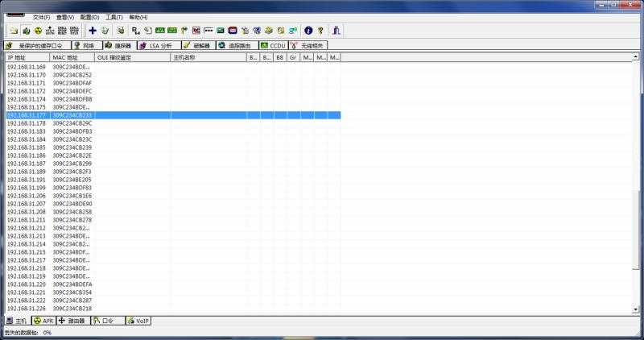
Task: Click the 主机名称 column header
Action: click(208, 57)
